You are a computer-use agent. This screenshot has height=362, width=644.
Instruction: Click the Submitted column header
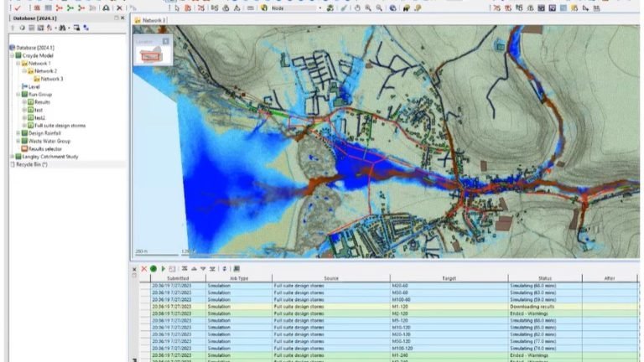coord(178,278)
